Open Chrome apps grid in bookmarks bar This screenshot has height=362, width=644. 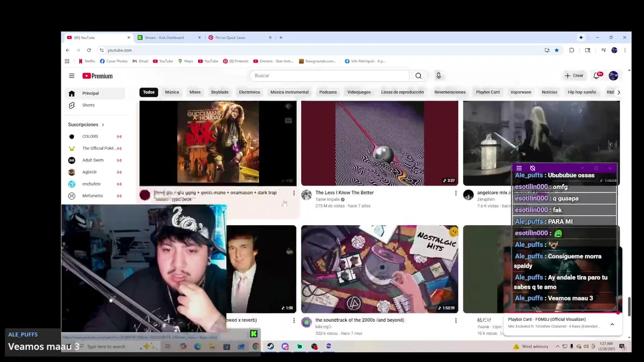click(67, 61)
